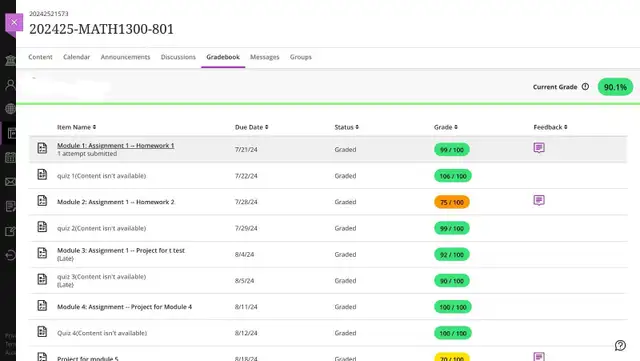Open the Grades sidebar icon
The height and width of the screenshot is (361, 640).
tap(11, 206)
